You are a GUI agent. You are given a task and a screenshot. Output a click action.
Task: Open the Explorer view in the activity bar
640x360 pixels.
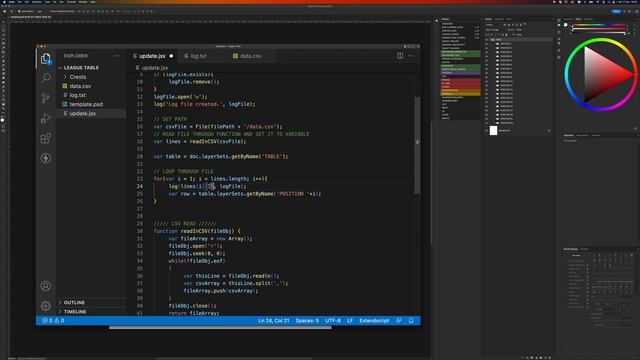pos(46,58)
